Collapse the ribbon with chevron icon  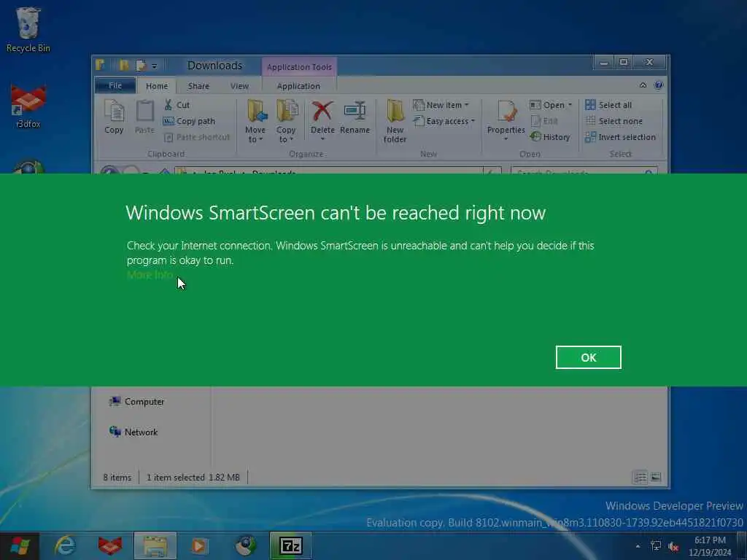coord(643,85)
